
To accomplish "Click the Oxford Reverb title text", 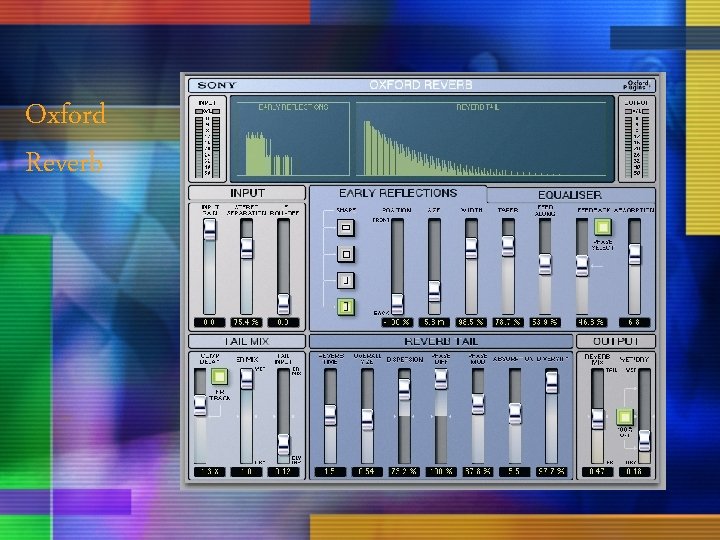I will [421, 85].
